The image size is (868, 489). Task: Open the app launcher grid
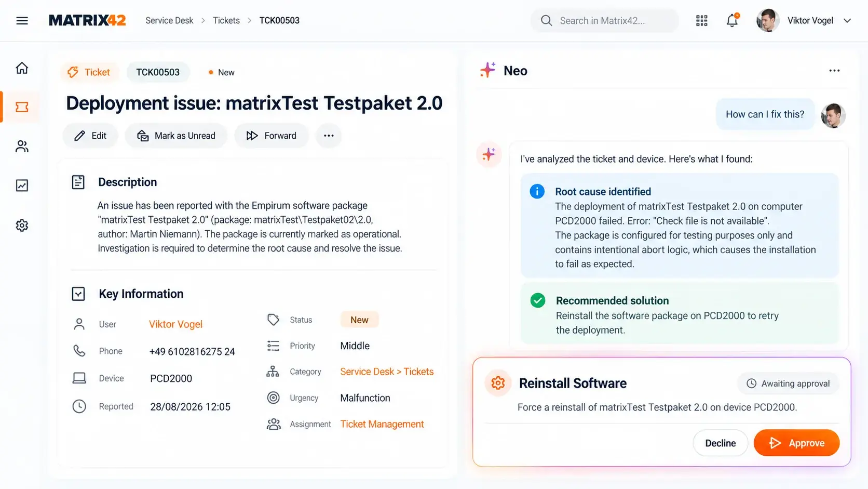click(702, 21)
